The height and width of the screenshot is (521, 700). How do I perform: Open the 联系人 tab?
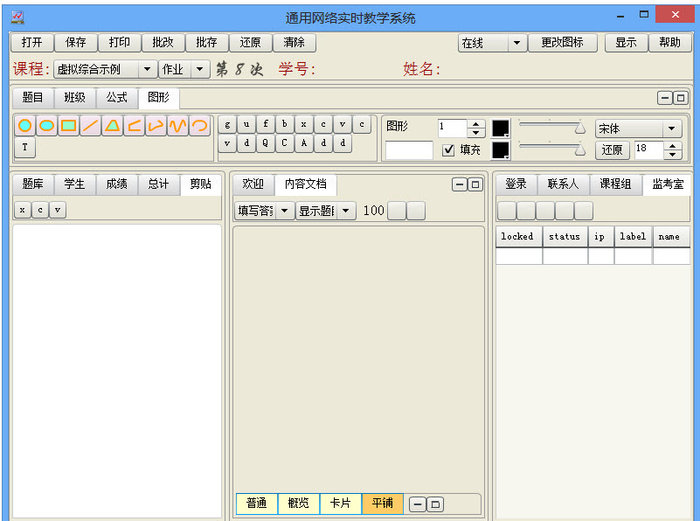pos(563,184)
